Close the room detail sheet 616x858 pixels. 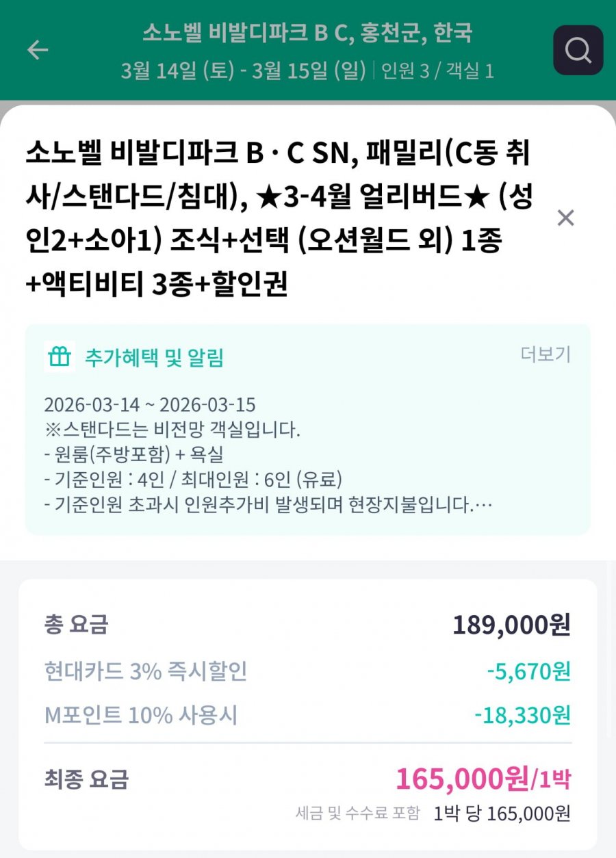pyautogui.click(x=565, y=218)
